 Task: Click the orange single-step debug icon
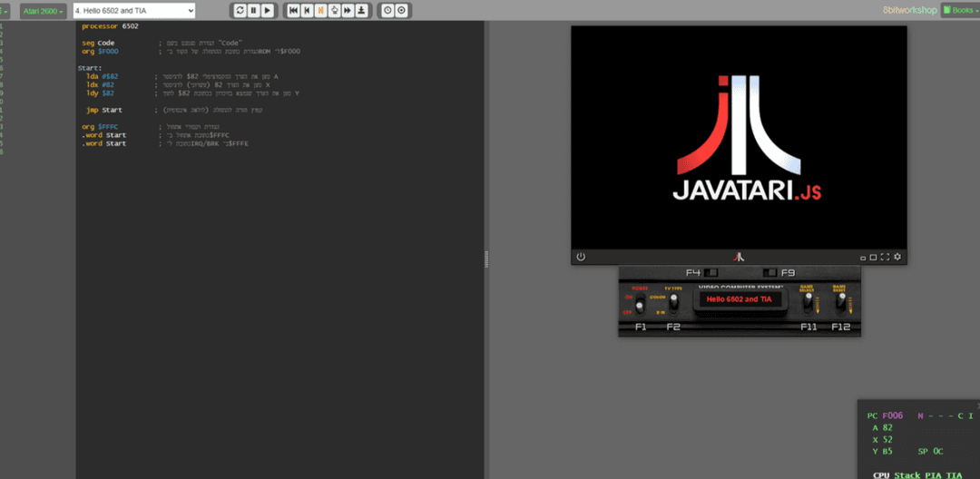[320, 11]
